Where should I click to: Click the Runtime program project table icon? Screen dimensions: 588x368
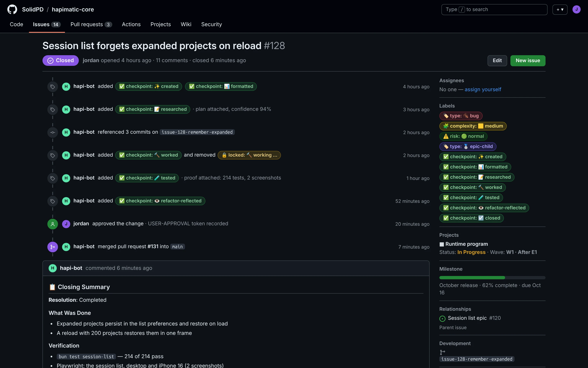pyautogui.click(x=442, y=244)
